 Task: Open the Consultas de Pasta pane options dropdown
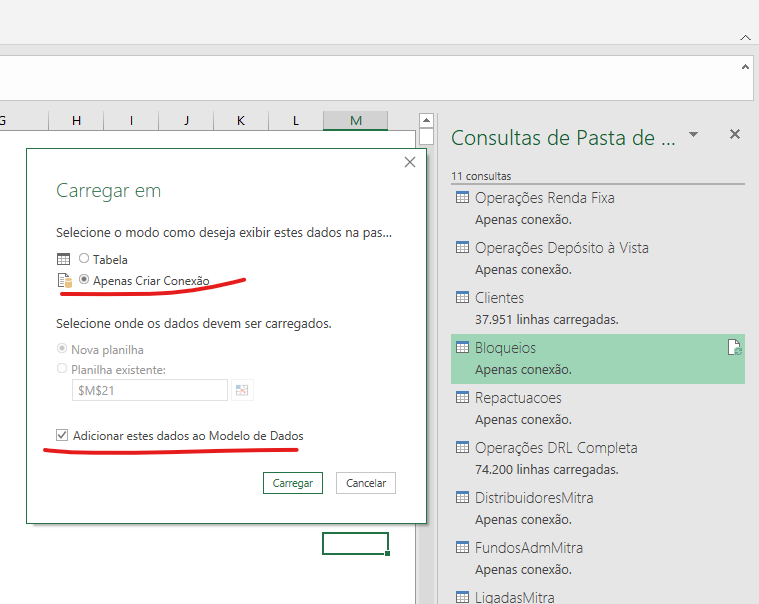tap(693, 135)
